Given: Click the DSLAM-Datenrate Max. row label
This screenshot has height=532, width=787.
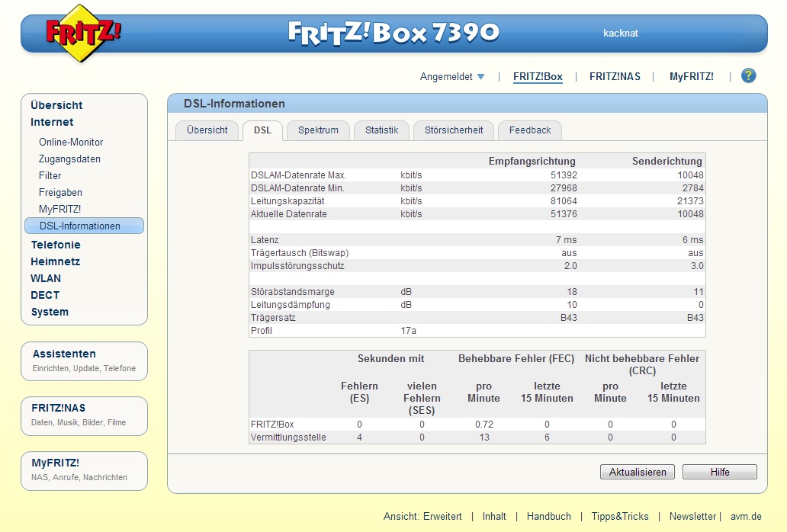Looking at the screenshot, I should (x=299, y=175).
